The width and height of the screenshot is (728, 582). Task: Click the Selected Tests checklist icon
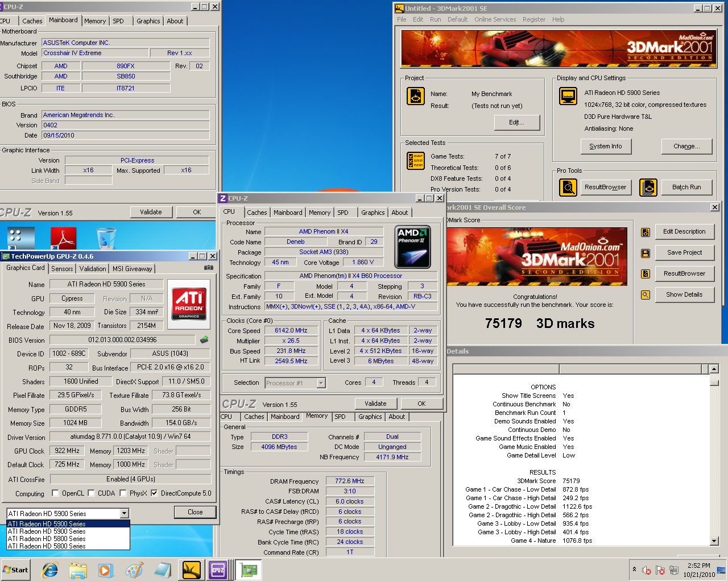(416, 161)
